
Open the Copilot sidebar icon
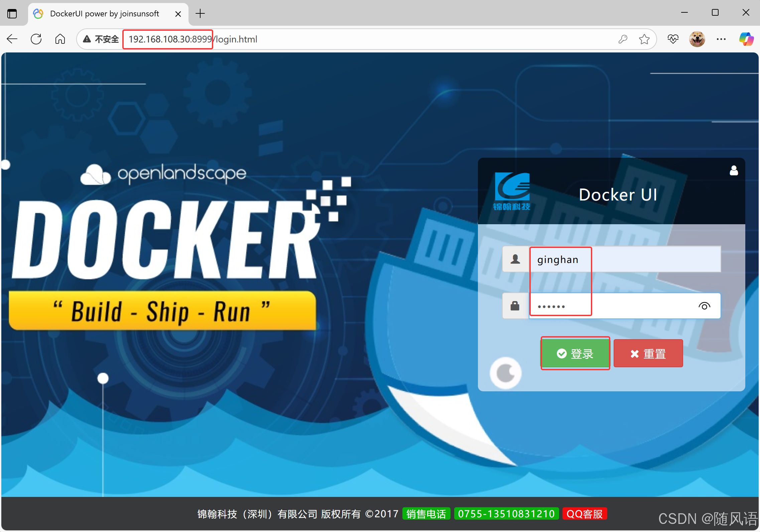point(746,39)
